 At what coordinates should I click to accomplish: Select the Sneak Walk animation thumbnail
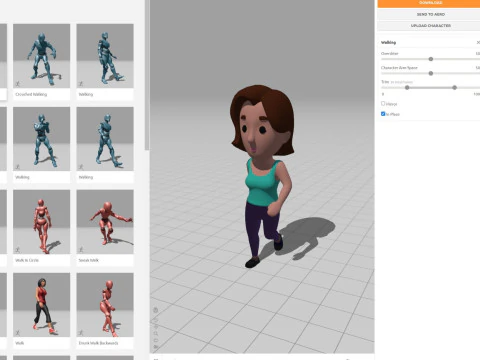click(105, 222)
